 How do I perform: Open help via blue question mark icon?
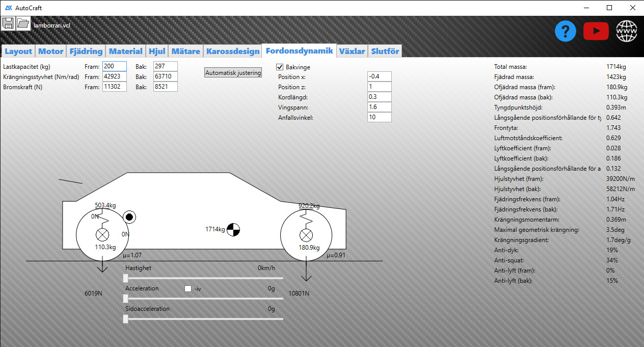(x=566, y=32)
